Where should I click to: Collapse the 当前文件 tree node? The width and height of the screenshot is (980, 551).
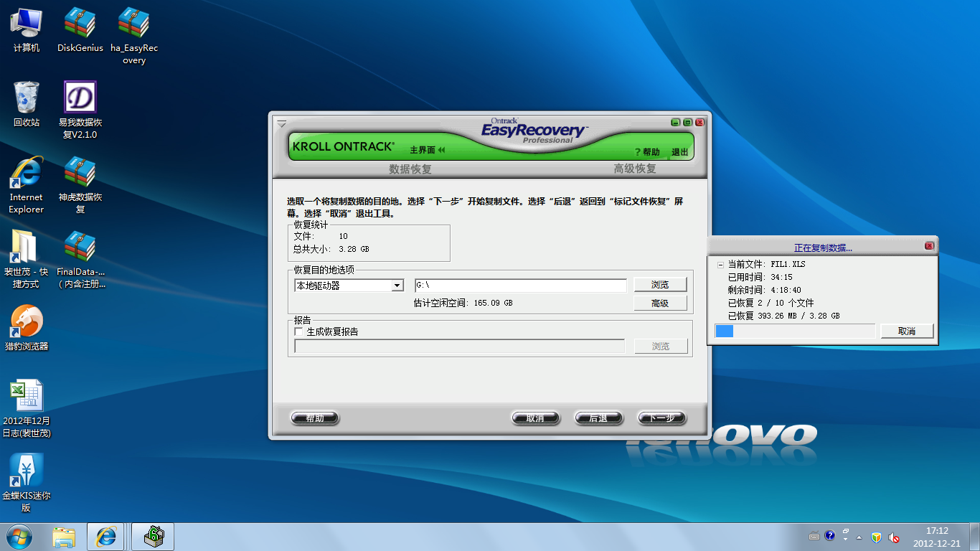coord(720,265)
